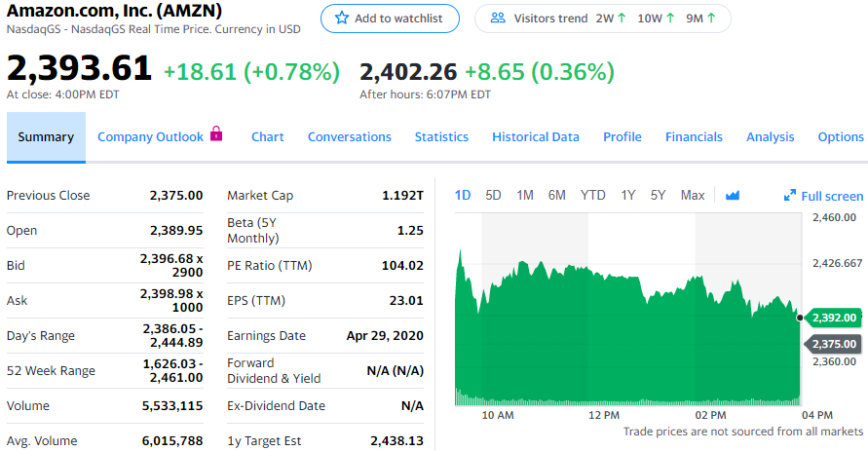The height and width of the screenshot is (451, 868).
Task: Open the Summary tab
Action: pos(46,137)
